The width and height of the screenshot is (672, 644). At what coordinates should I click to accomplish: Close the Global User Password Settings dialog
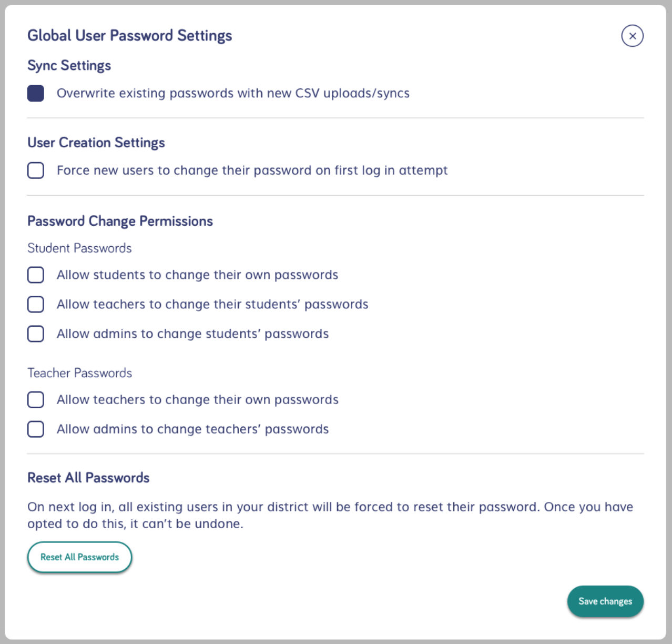(x=632, y=36)
